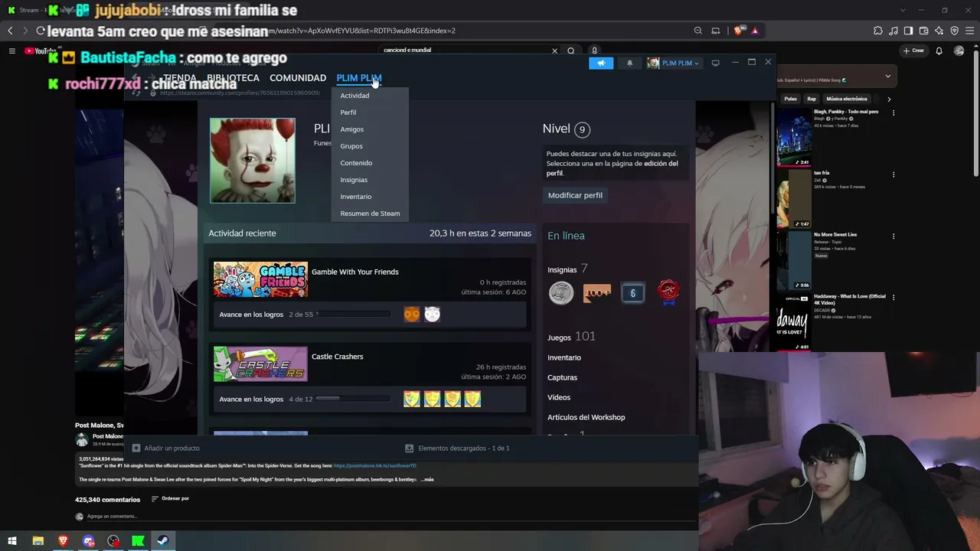Image resolution: width=980 pixels, height=551 pixels.
Task: Open Artículos del Workshop link
Action: (586, 417)
